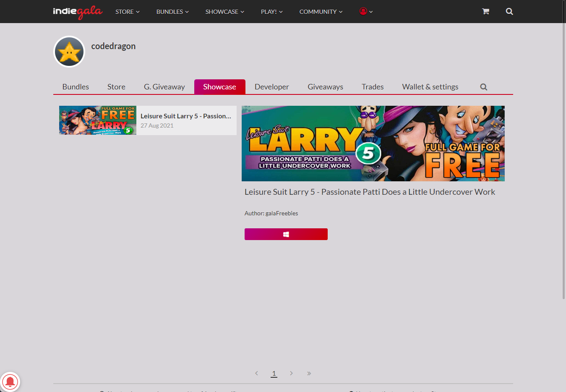Image resolution: width=566 pixels, height=392 pixels.
Task: Switch to the Store tab
Action: (116, 87)
